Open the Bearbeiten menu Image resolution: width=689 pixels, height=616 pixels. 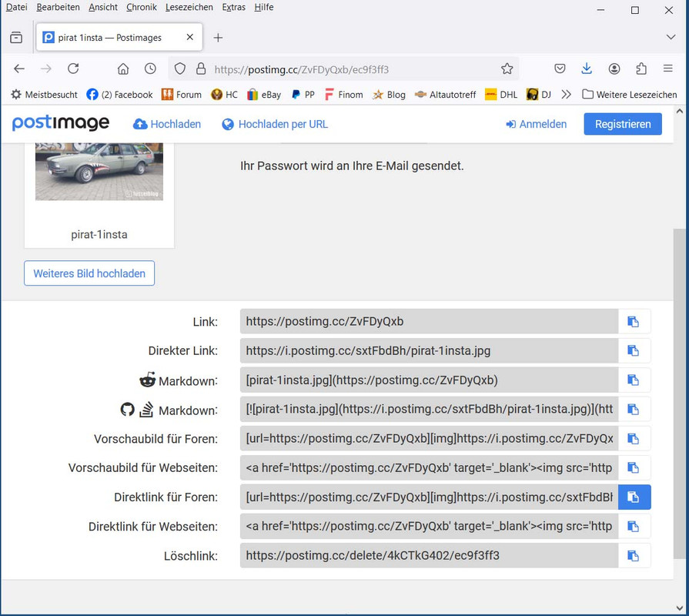point(58,7)
